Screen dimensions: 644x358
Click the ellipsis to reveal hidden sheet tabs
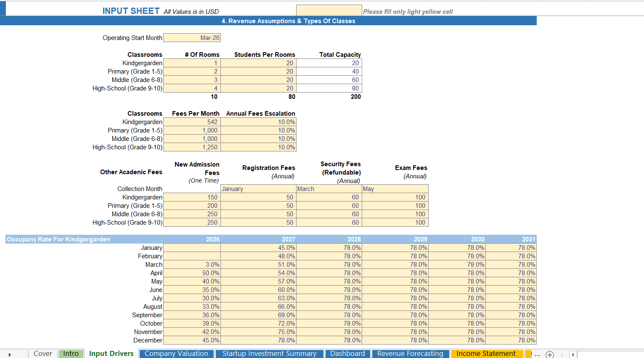coord(538,355)
